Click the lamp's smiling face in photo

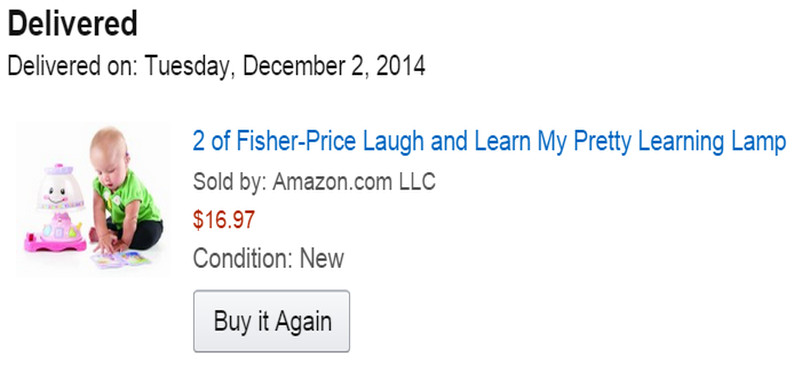click(x=56, y=194)
